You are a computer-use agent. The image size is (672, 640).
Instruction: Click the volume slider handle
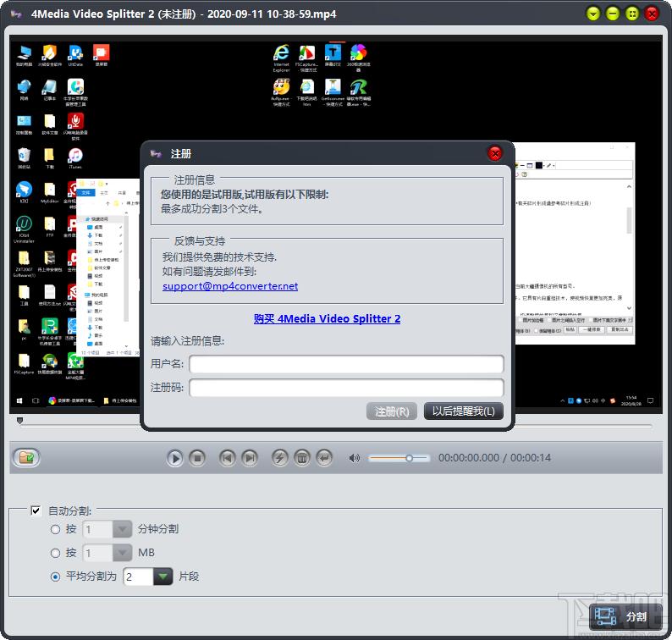tap(410, 458)
